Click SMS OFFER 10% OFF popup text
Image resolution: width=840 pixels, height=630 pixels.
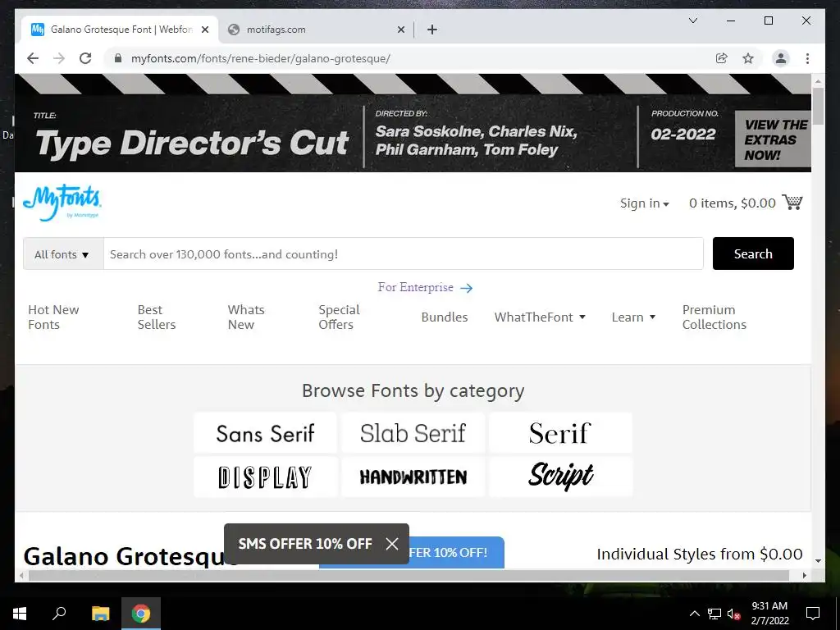tap(305, 544)
